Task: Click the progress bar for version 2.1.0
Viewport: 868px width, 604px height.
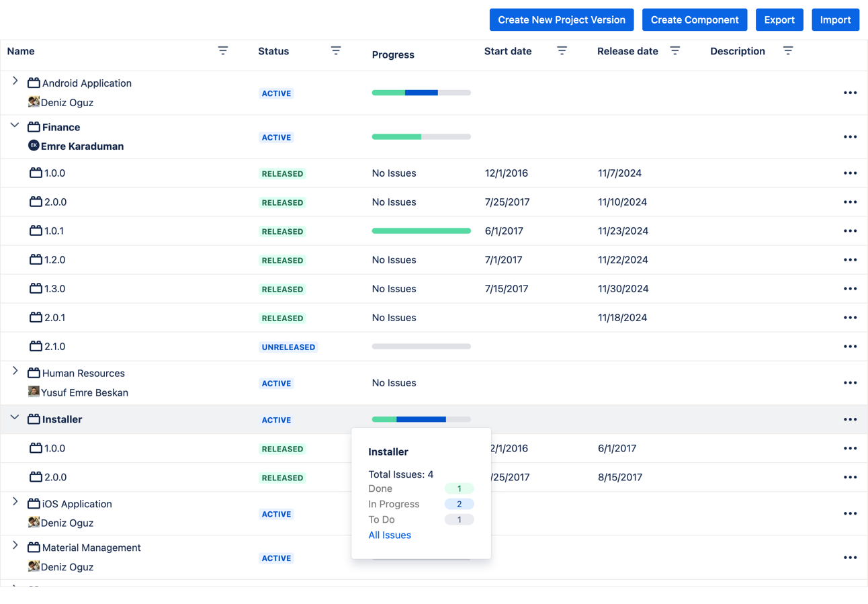Action: 421,346
